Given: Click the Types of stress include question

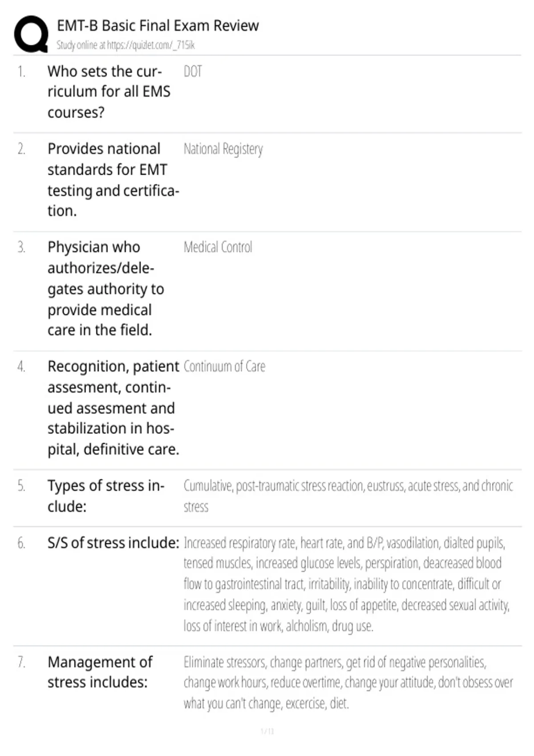Looking at the screenshot, I should [x=106, y=496].
